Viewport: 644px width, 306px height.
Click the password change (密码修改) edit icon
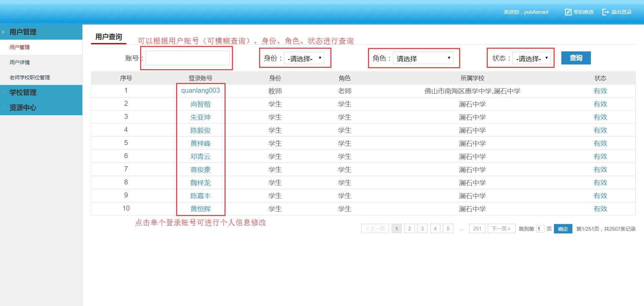click(x=568, y=12)
